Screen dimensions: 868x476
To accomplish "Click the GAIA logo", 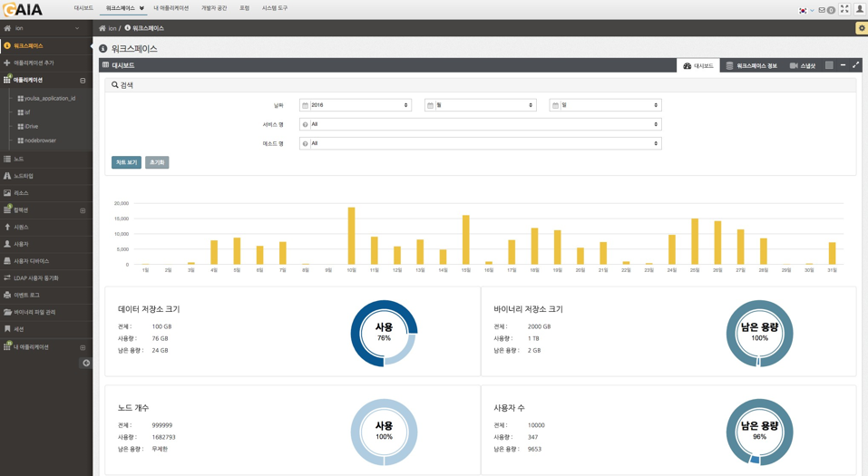I will (24, 9).
